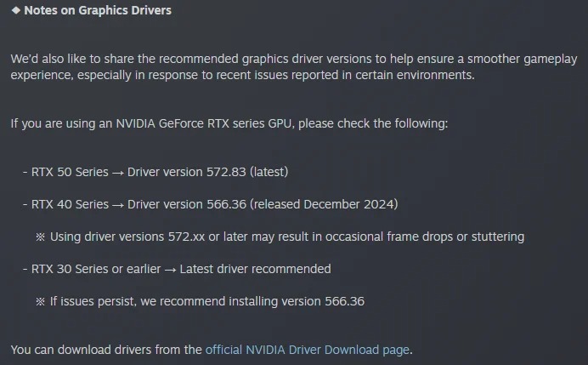Click the 572.xx version in the stuttering note

click(x=186, y=237)
